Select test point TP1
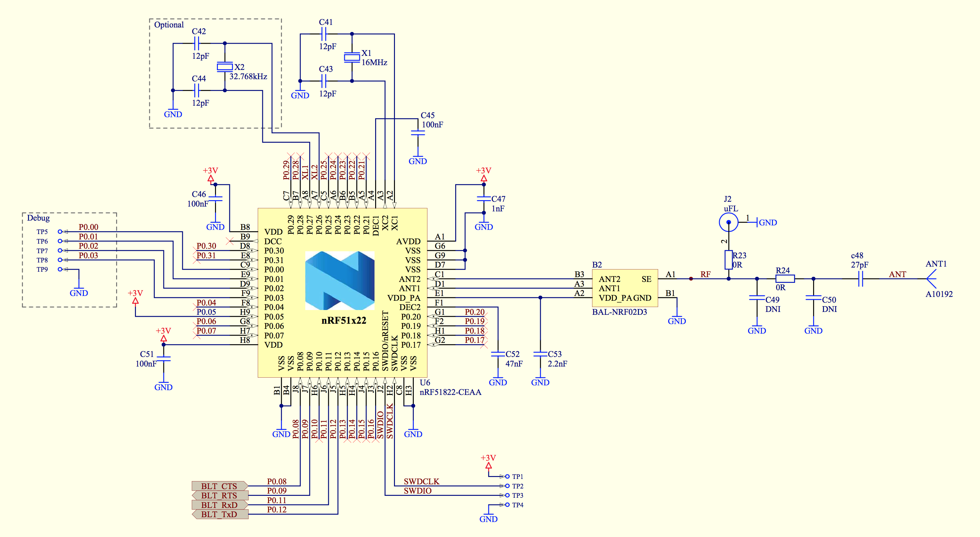The width and height of the screenshot is (980, 537). pyautogui.click(x=507, y=476)
